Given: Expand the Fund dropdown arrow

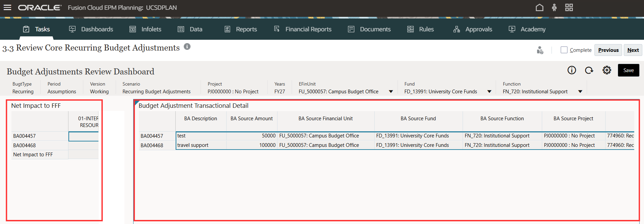Looking at the screenshot, I should 489,92.
